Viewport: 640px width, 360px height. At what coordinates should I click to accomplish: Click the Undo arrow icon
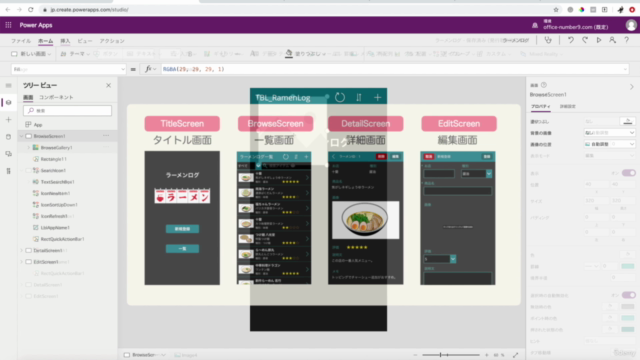(x=571, y=40)
